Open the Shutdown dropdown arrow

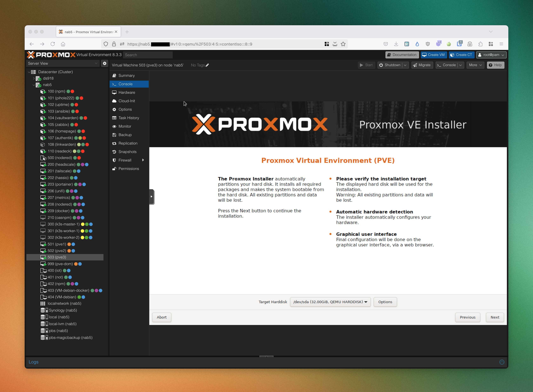point(405,65)
